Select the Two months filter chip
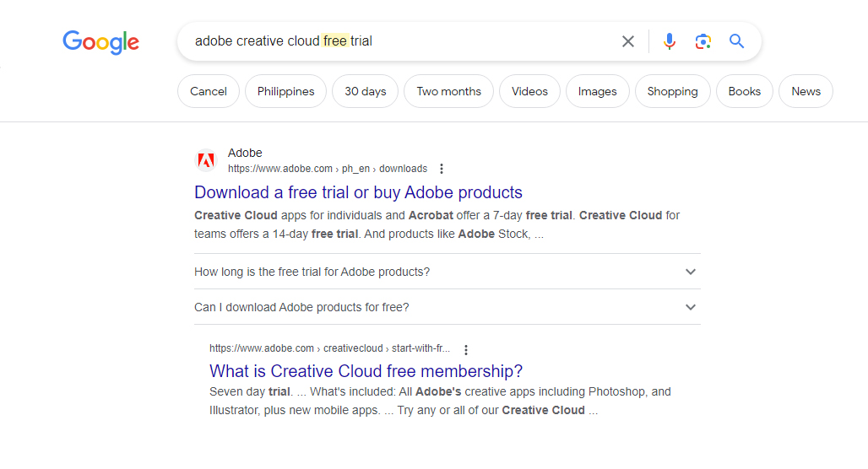The height and width of the screenshot is (469, 868). (449, 91)
